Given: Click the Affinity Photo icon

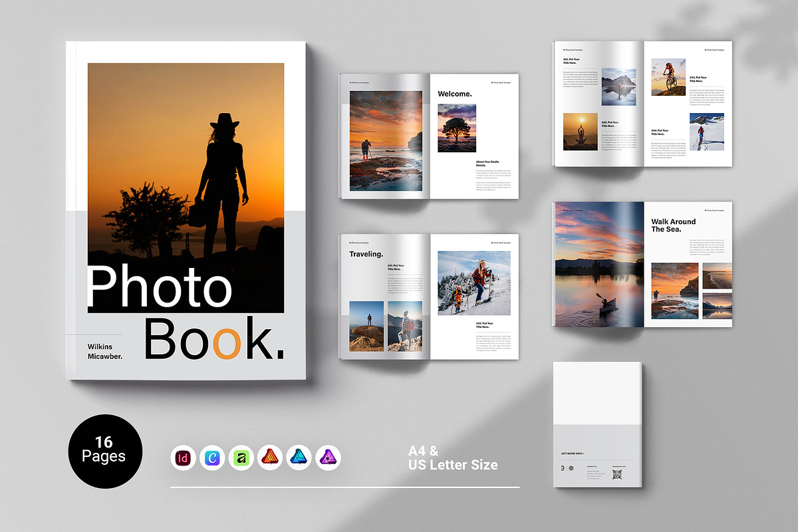Looking at the screenshot, I should click(328, 458).
